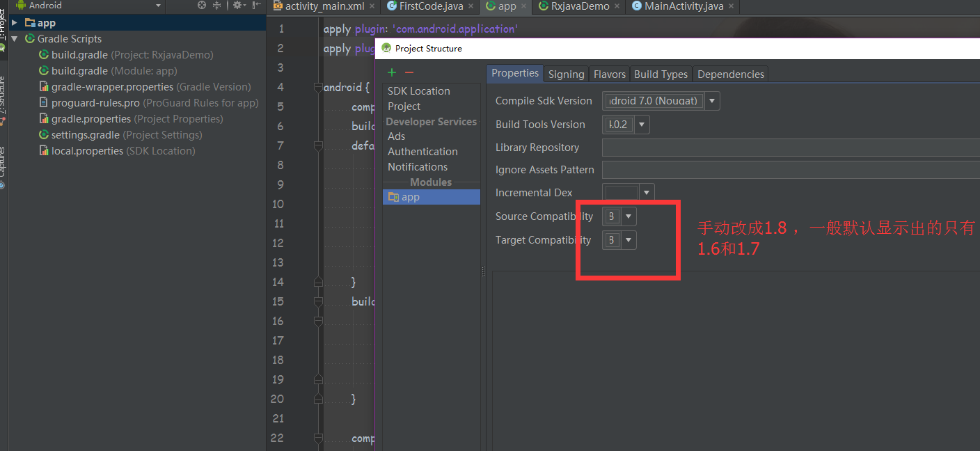Image resolution: width=980 pixels, height=451 pixels.
Task: Click the Project Structure window icon
Action: [x=386, y=48]
